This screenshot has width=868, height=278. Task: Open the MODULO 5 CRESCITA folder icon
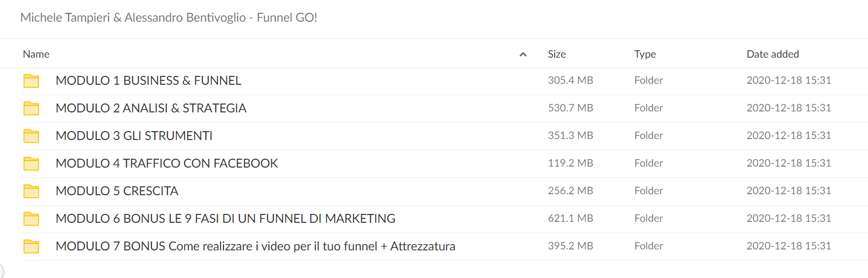tap(31, 191)
